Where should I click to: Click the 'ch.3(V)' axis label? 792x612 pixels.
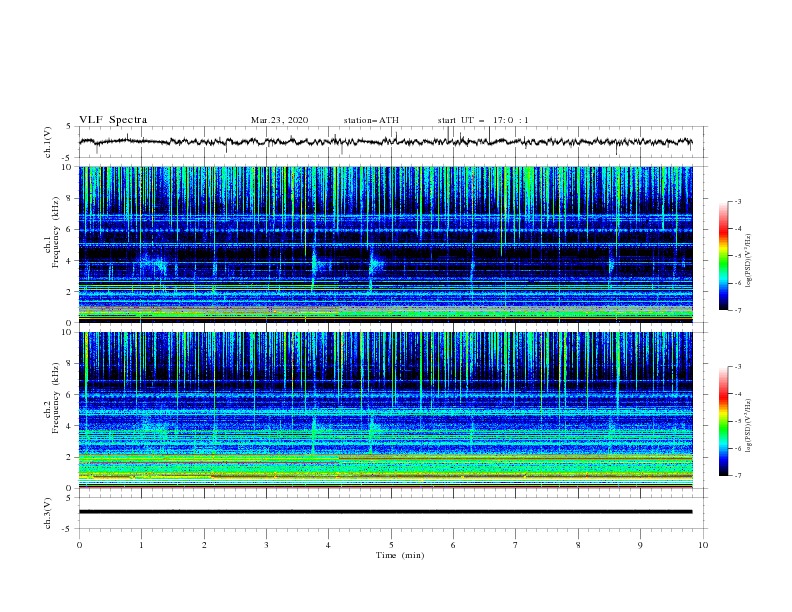point(48,513)
